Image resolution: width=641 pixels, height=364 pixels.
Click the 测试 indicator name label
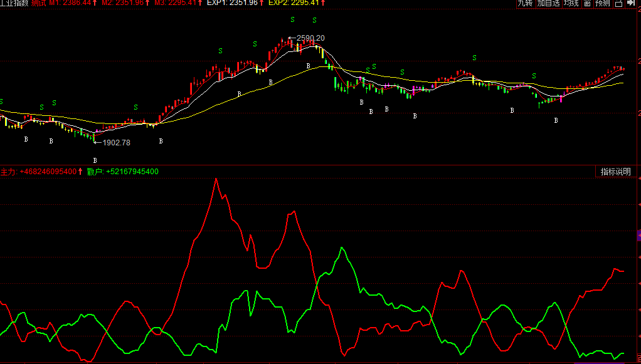click(40, 3)
